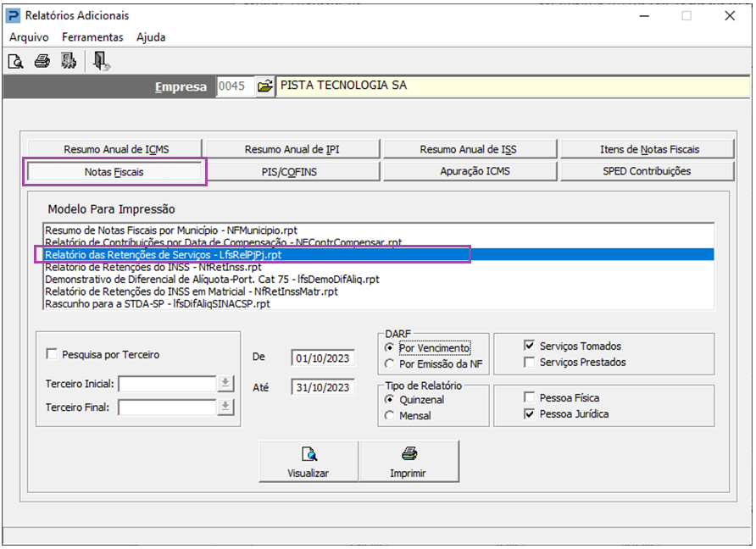Open company lookup folder icon beside Empresa

(265, 86)
